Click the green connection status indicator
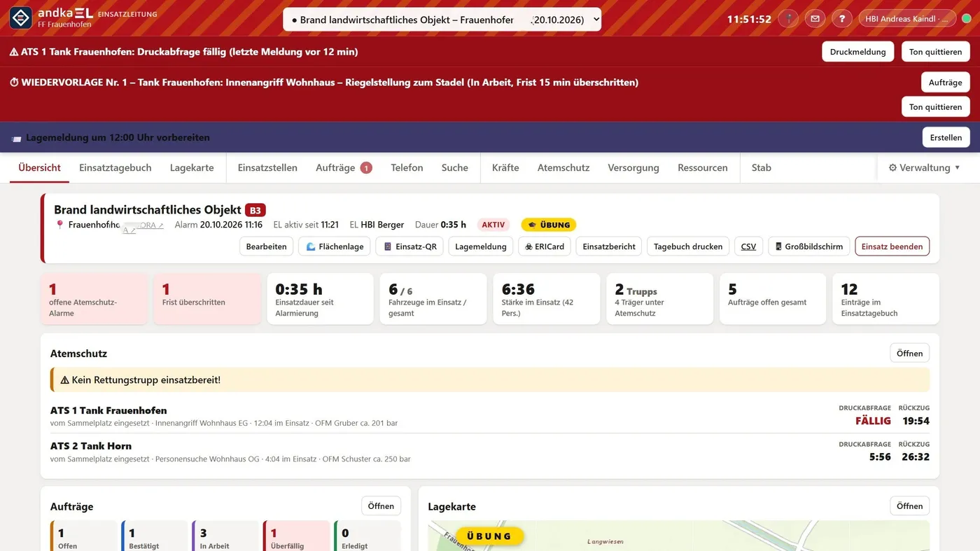Image resolution: width=980 pixels, height=551 pixels. point(966,19)
